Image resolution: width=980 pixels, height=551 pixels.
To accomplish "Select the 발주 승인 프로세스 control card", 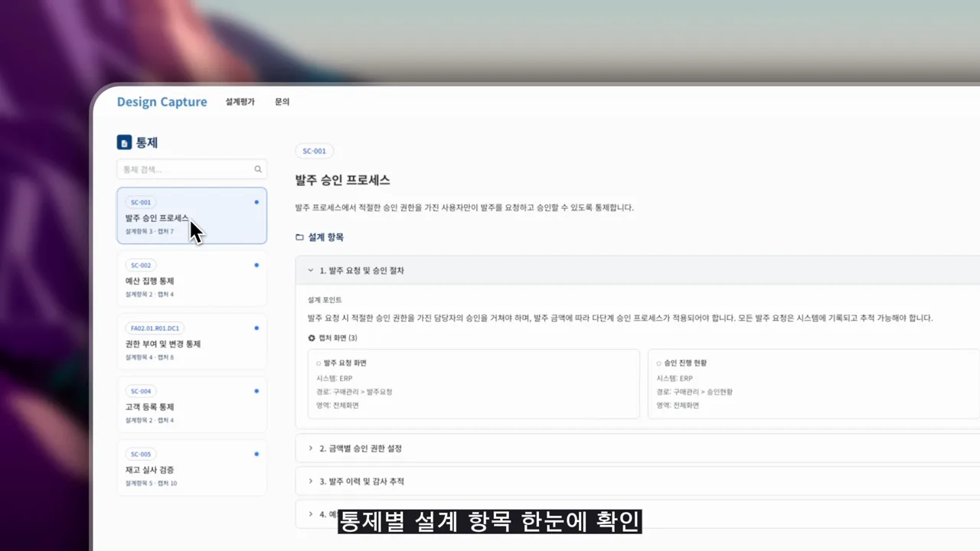I will (191, 216).
